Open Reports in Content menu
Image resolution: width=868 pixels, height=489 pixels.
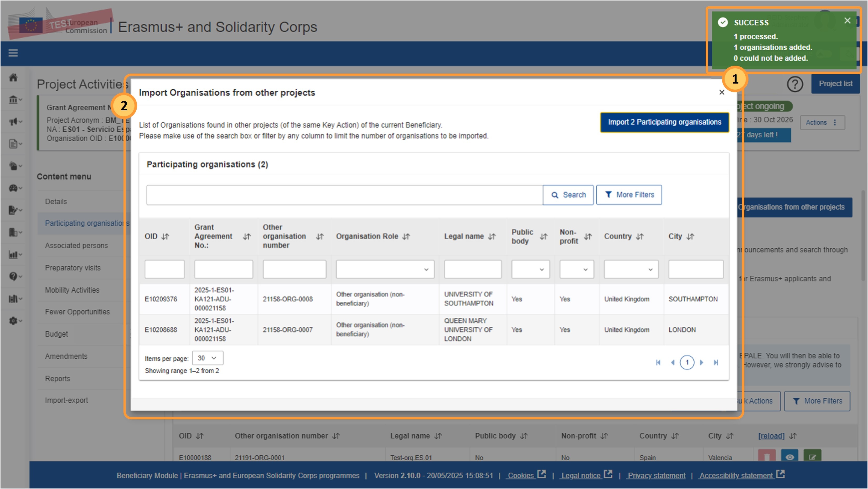58,378
